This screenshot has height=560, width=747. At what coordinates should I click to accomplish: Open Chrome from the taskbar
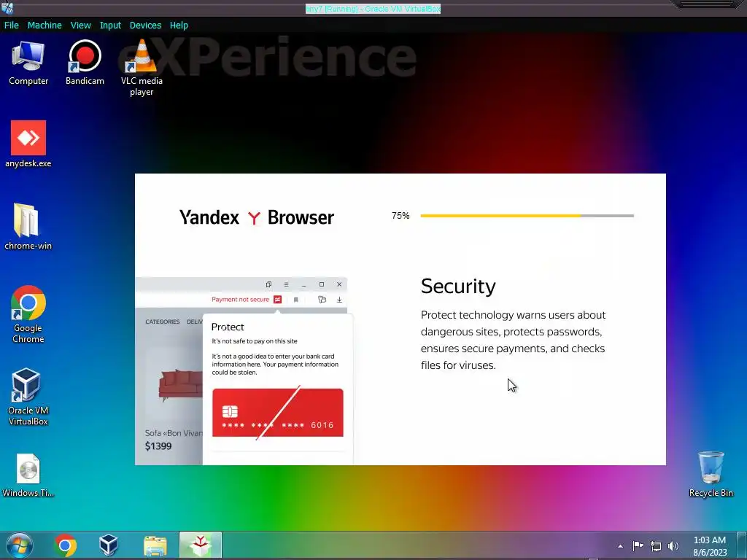coord(65,545)
